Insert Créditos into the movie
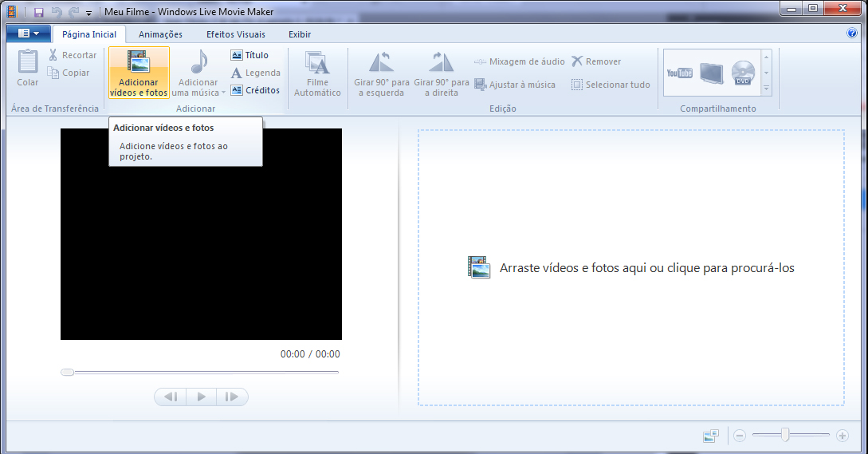Screen dimensions: 868x454 (x=255, y=90)
